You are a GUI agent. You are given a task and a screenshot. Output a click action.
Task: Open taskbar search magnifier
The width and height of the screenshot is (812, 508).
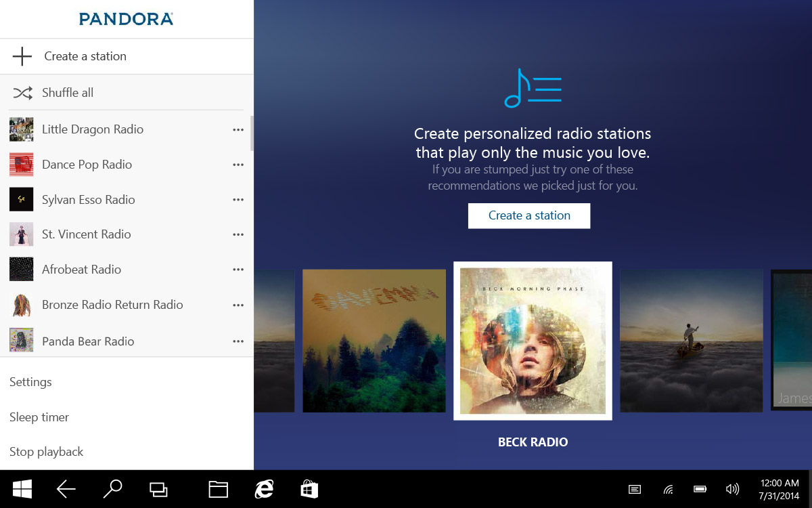coord(112,489)
